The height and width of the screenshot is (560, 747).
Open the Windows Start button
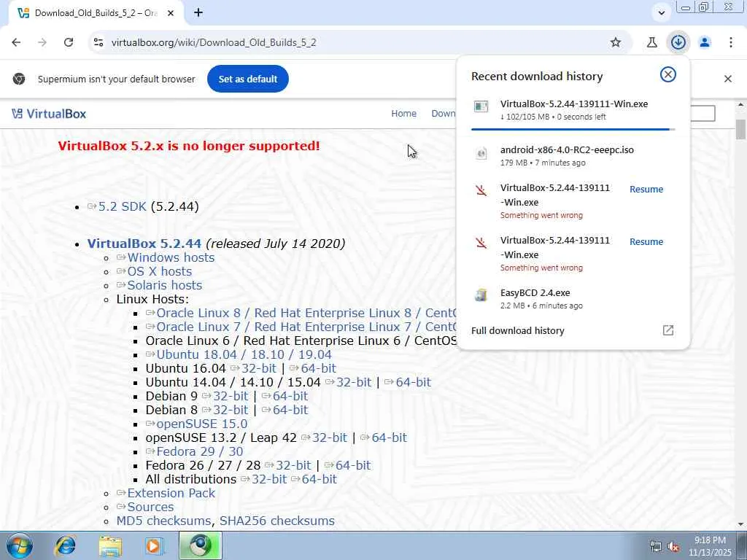[19, 545]
